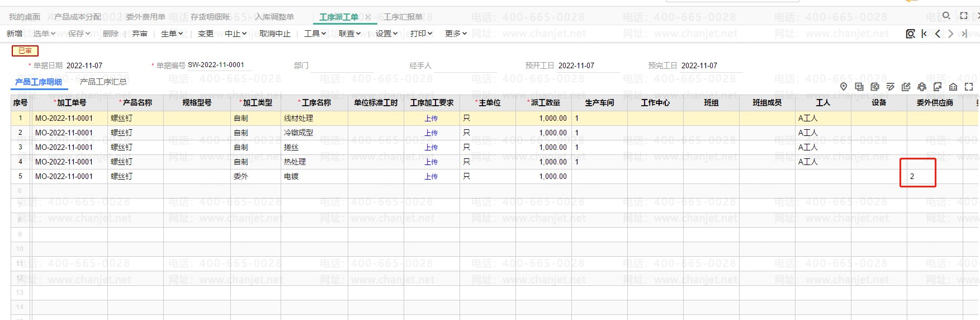
Task: Switch to the 存货明细账 tab
Action: coord(210,17)
